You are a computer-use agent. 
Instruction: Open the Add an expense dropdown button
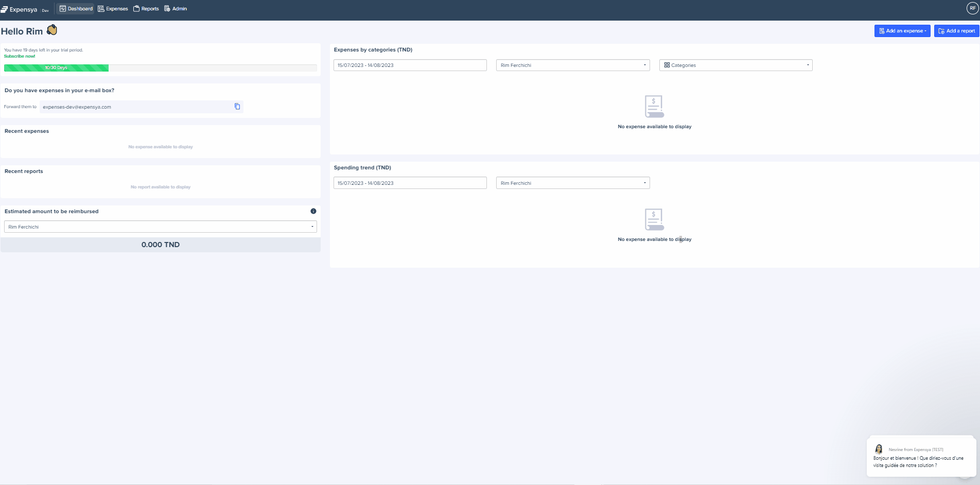coord(902,31)
